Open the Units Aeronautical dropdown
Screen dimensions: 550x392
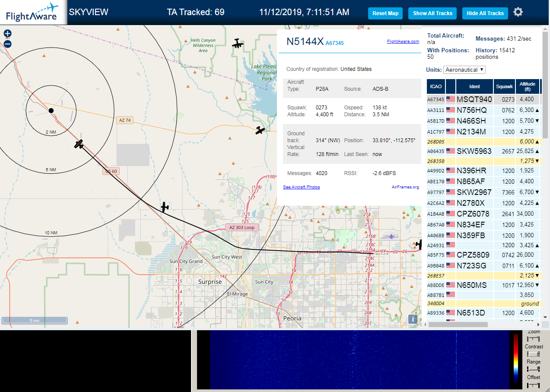(x=464, y=70)
